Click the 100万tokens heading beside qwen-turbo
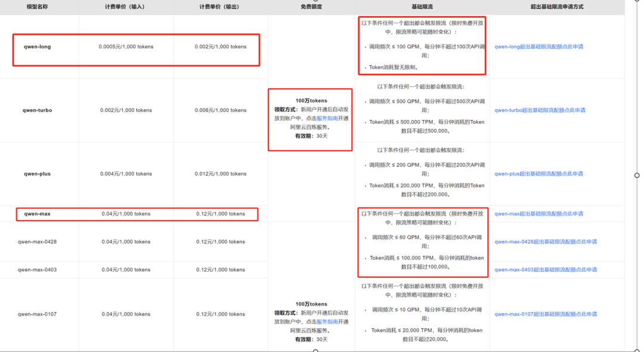Viewport: 644px width, 352px height. [311, 101]
